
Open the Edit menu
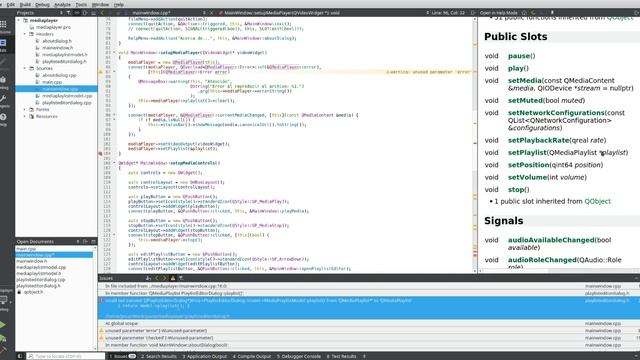coord(11,4)
